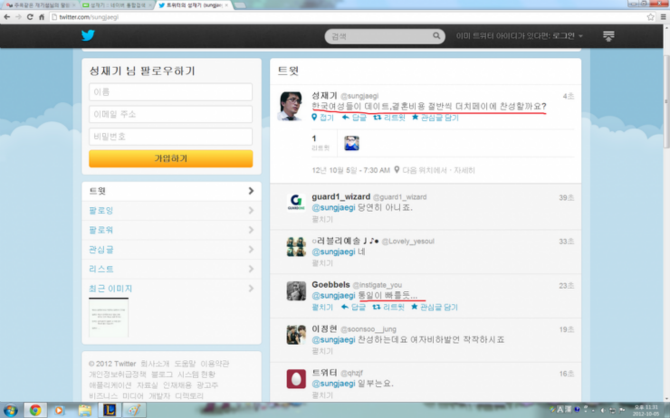
Task: Collapse Goebbels reply via 펼치기 link
Action: click(322, 307)
